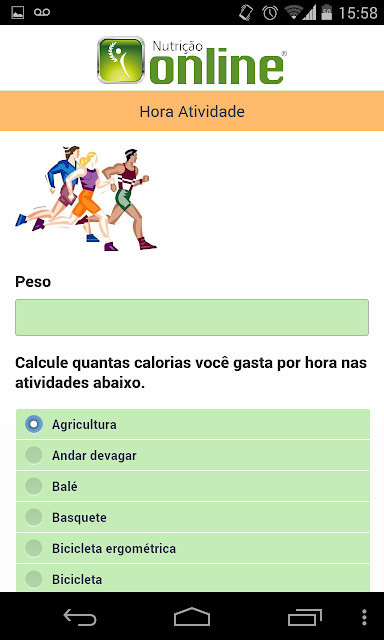Open the recent apps icon

click(x=304, y=617)
